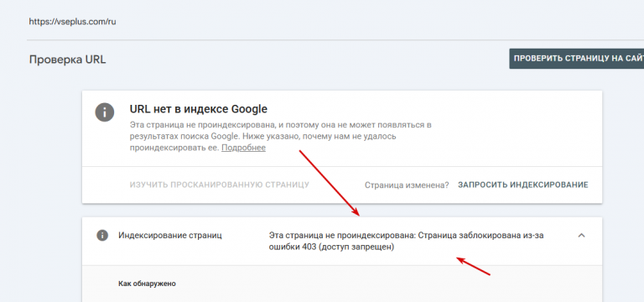Click the 'Проверка URL' heading

67,60
